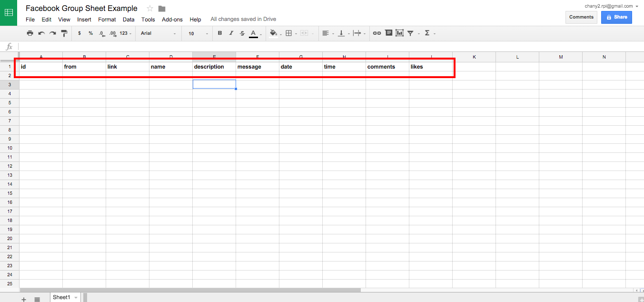This screenshot has width=644, height=302.
Task: Open the File menu
Action: click(x=30, y=20)
